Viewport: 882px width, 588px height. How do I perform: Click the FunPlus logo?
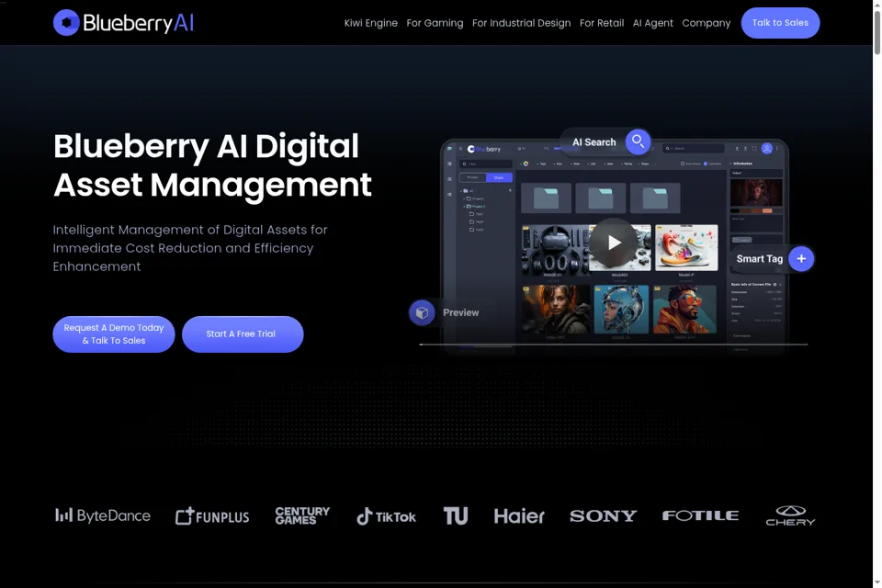[x=212, y=516]
